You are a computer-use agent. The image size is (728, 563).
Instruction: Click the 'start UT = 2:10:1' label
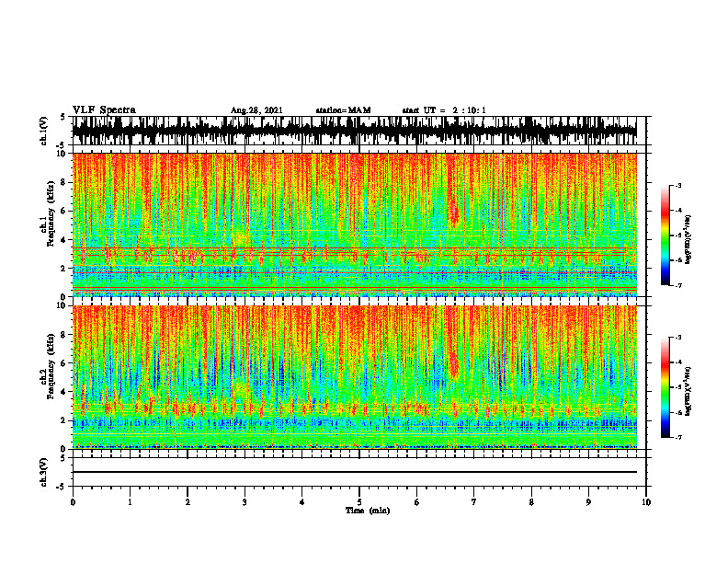pos(444,110)
